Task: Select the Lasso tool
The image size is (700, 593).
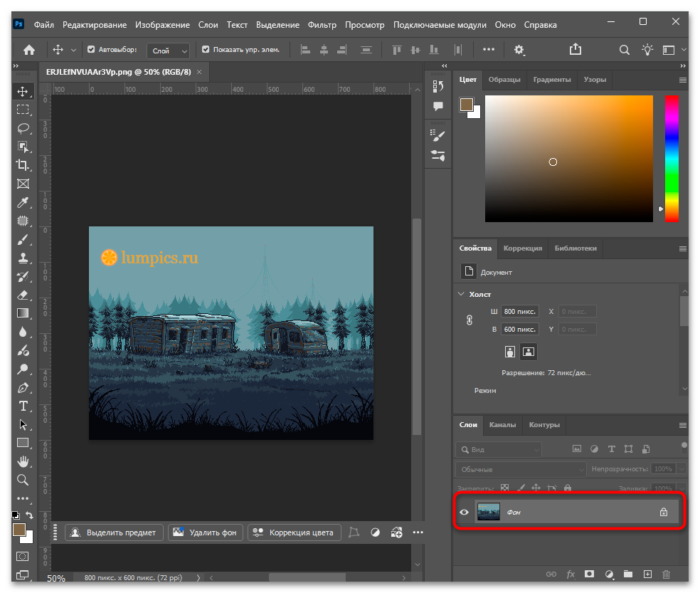Action: click(x=23, y=129)
